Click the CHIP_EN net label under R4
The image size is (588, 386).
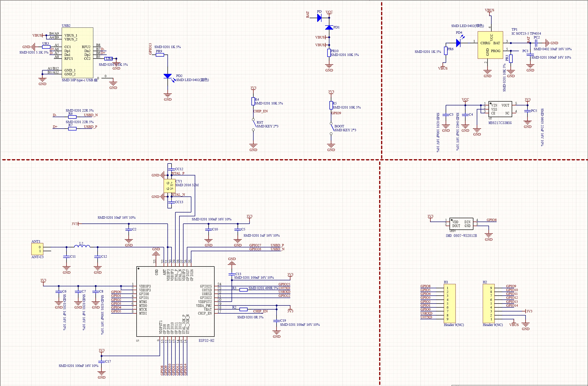(x=261, y=111)
